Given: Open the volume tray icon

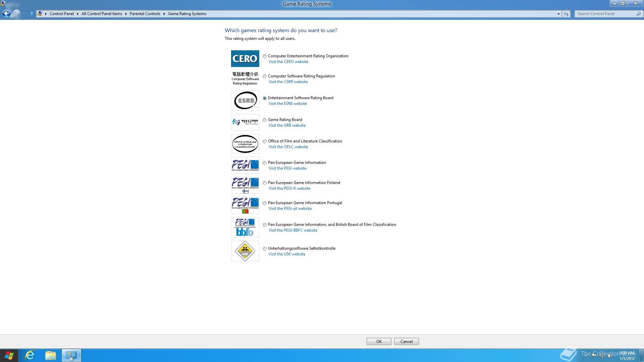Looking at the screenshot, I should coord(610,356).
